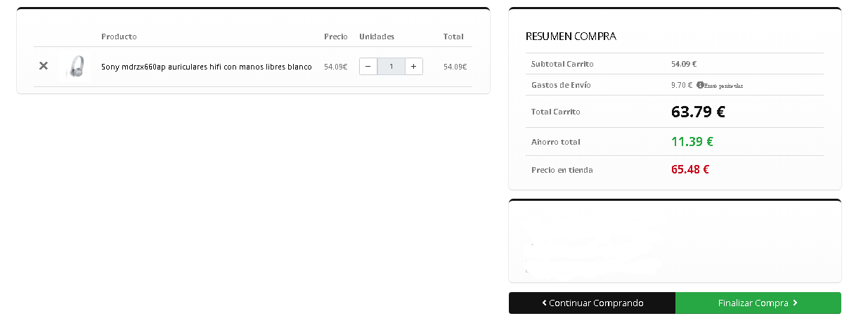Screen dimensions: 868x323
Task: Decrease units with the minus button
Action: 368,67
